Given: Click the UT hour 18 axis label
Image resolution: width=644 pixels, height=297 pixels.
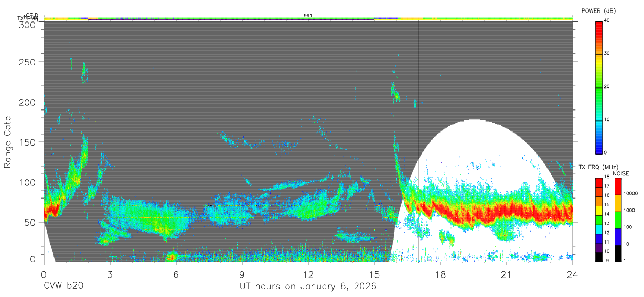Looking at the screenshot, I should 441,274.
